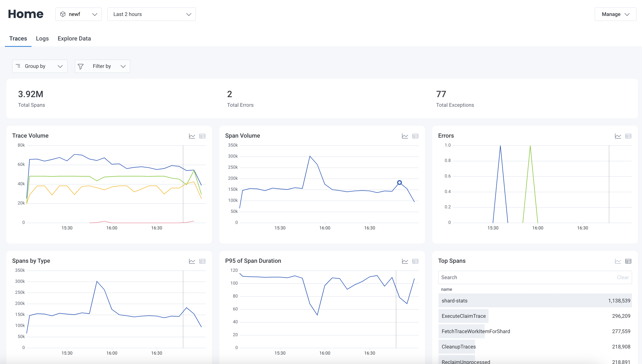Click the shard-stats span row
This screenshot has height=364, width=642.
pos(535,301)
